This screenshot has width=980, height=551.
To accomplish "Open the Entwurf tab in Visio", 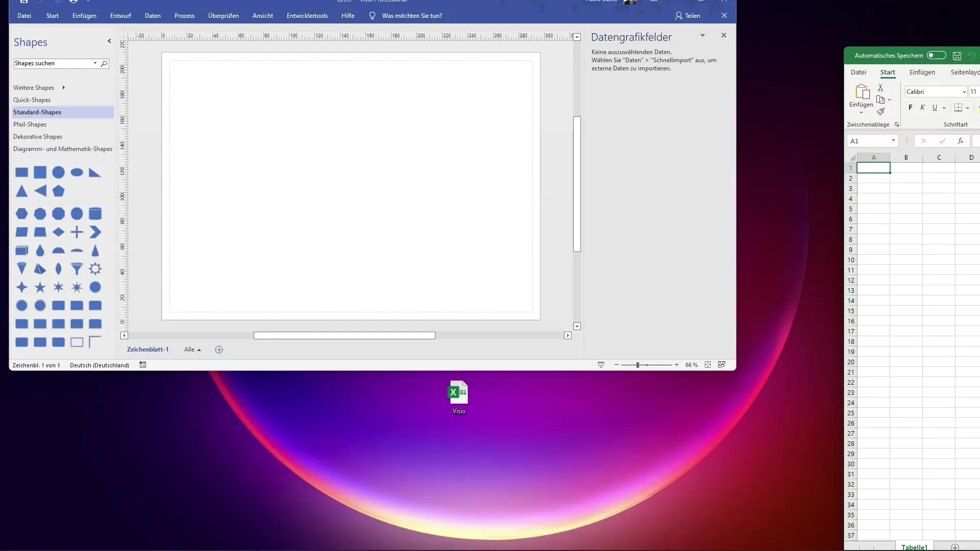I will pyautogui.click(x=120, y=16).
